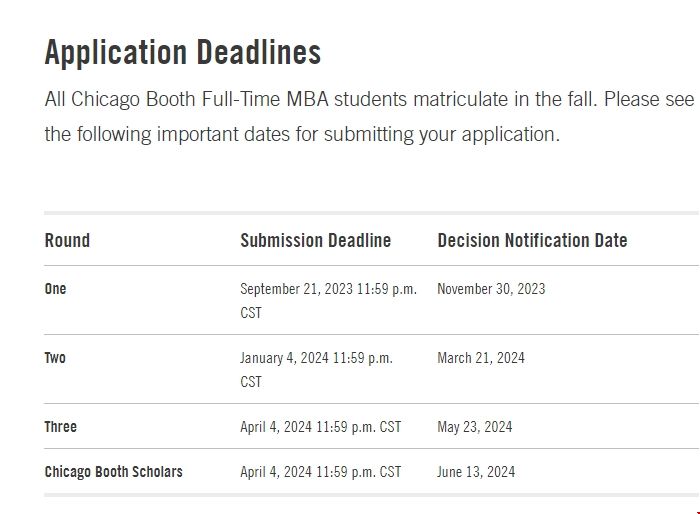Click the Round column header
Viewport: 700px width, 514px height.
[x=67, y=240]
